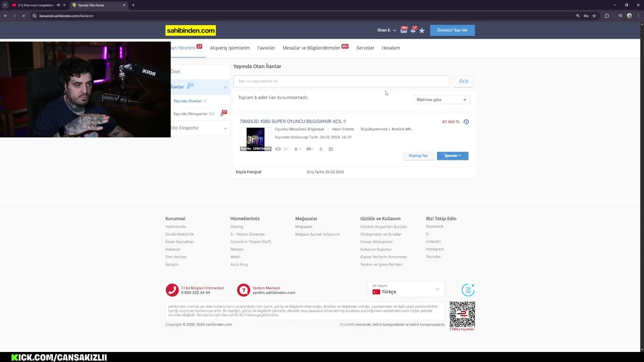Switch to the Post-rock Compilation browser tab
644x362 pixels.
[x=35, y=5]
